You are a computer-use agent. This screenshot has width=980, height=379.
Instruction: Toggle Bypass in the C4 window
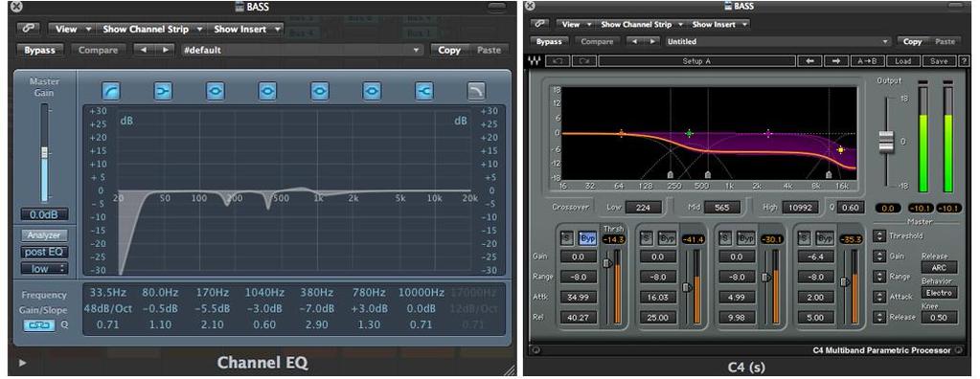[x=549, y=41]
